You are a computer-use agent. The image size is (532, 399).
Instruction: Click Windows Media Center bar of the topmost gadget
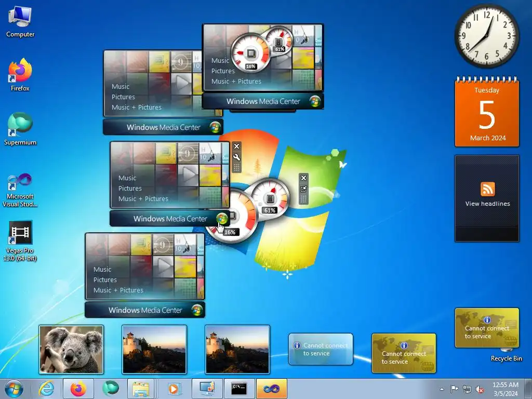pos(263,101)
